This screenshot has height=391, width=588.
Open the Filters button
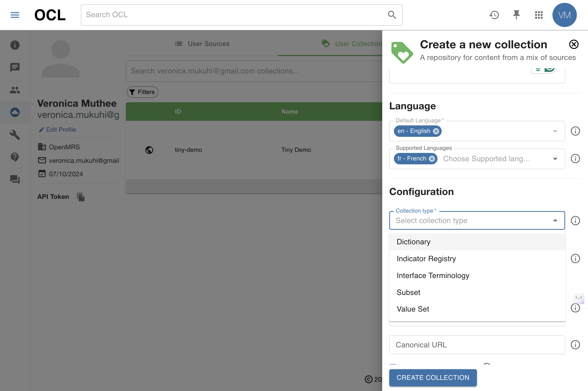pyautogui.click(x=142, y=92)
